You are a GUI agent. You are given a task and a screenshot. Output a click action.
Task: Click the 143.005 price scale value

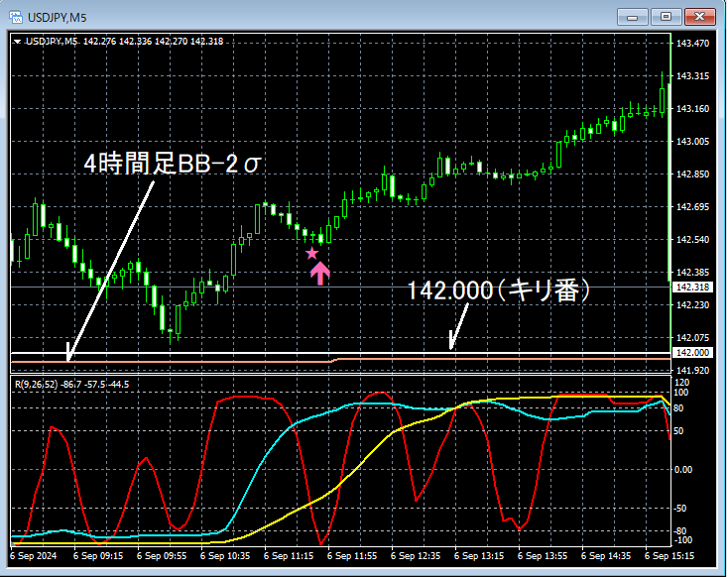click(x=692, y=142)
